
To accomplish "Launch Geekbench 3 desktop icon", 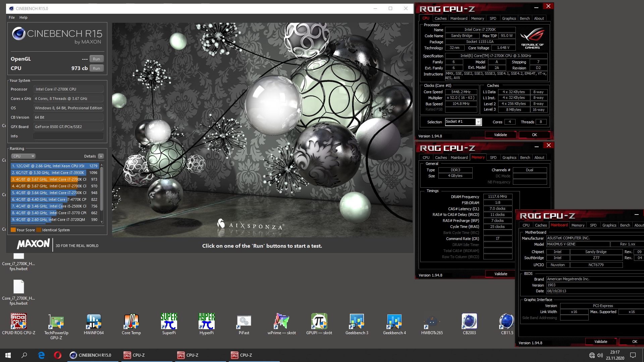I will [357, 324].
